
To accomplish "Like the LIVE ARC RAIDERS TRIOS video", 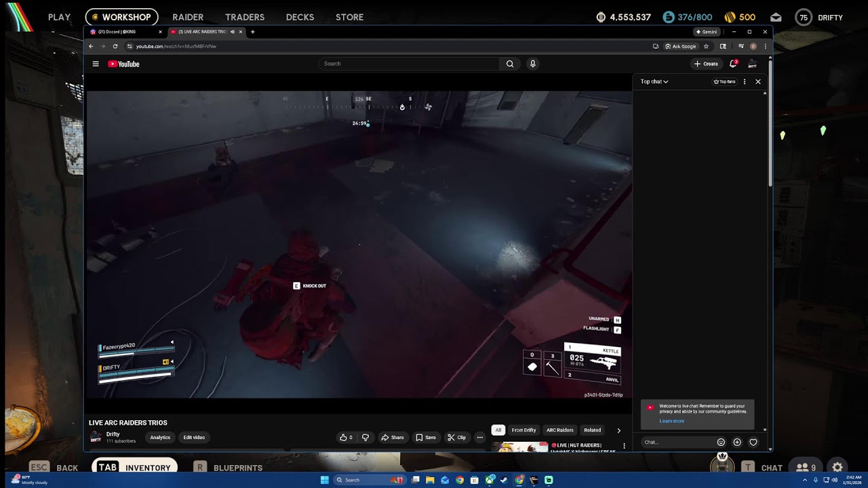I will click(346, 437).
